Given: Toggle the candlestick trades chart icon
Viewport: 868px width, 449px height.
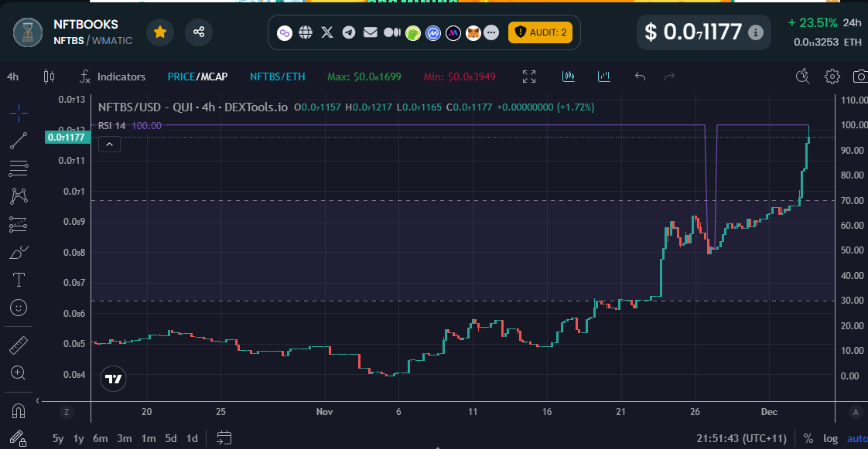Looking at the screenshot, I should (x=569, y=77).
